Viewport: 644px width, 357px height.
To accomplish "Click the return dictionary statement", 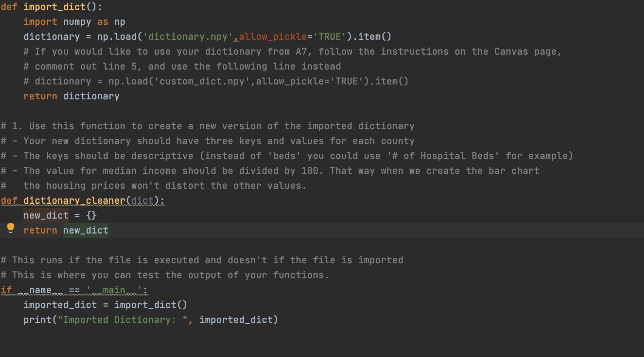I will 71,96.
